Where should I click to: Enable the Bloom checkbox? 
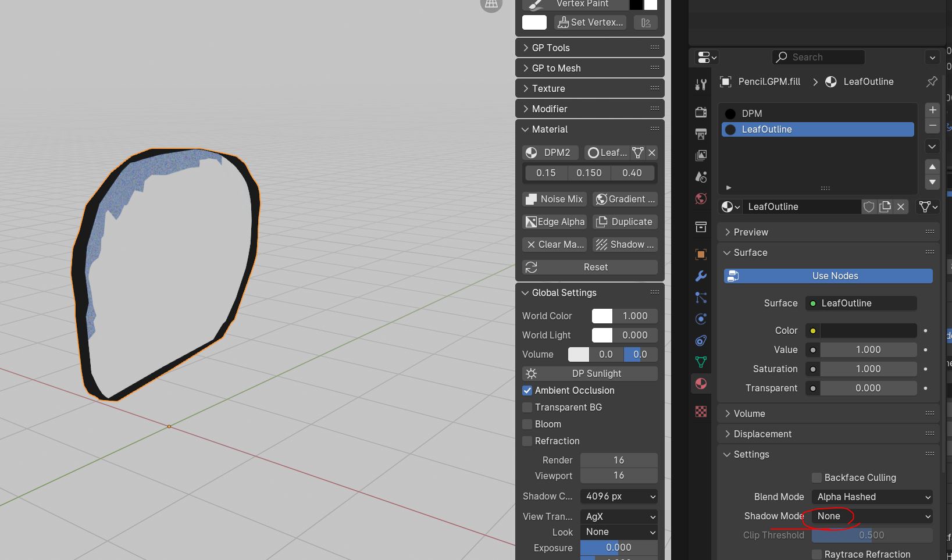pyautogui.click(x=527, y=424)
